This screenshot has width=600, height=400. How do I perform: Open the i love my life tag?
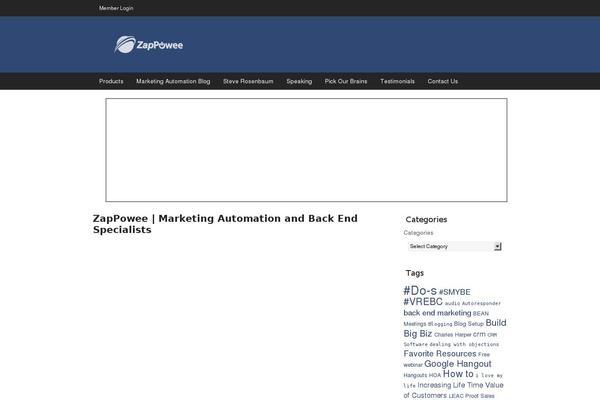click(453, 380)
